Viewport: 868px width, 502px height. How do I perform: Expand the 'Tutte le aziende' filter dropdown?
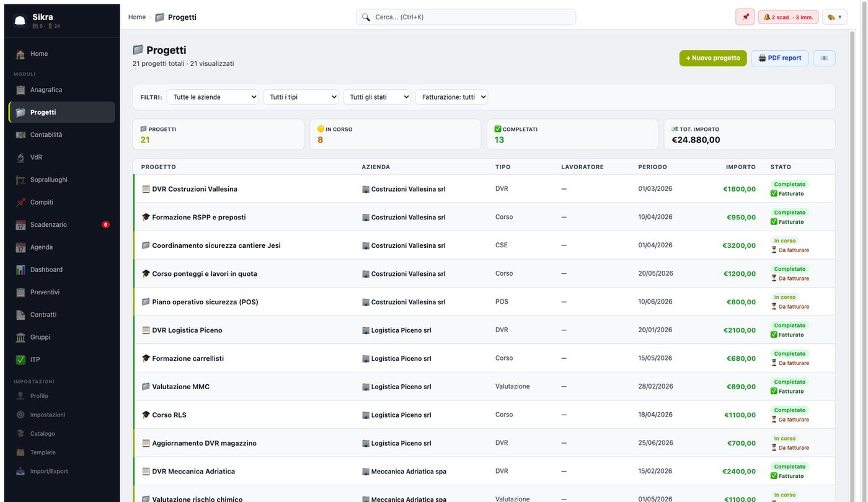click(213, 97)
